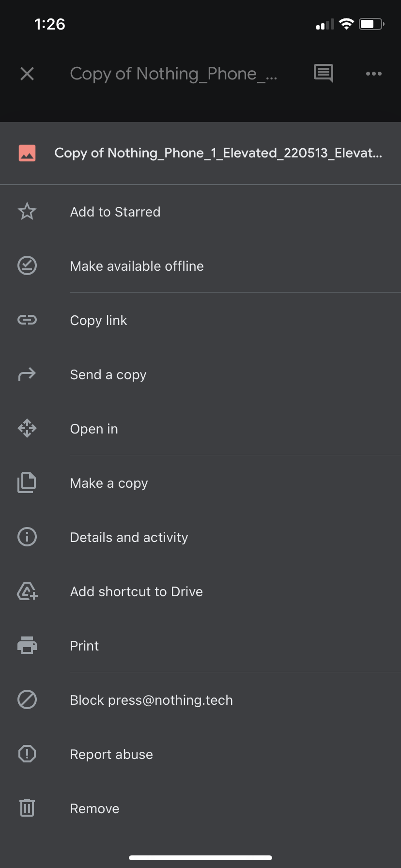Choose Add to Starred
The image size is (401, 868).
pyautogui.click(x=115, y=212)
